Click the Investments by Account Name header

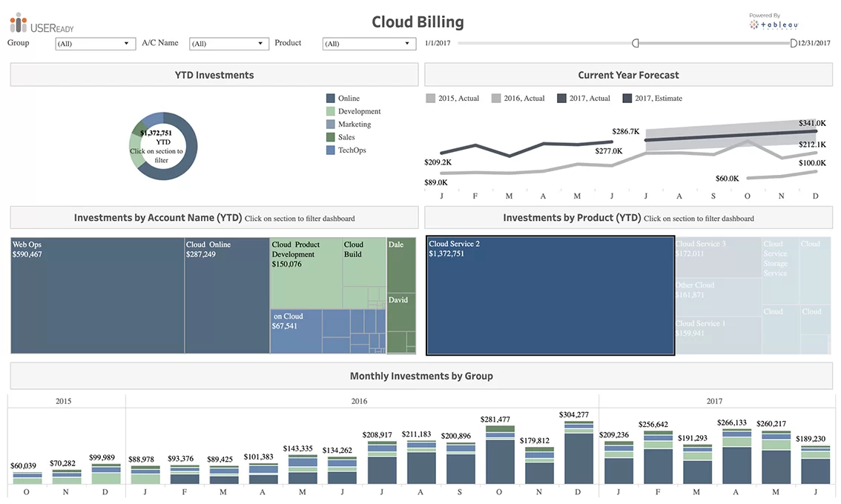[x=214, y=218]
